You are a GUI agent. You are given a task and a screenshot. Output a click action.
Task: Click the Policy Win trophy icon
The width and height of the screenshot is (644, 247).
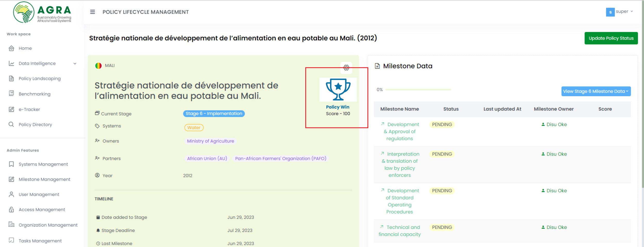[x=338, y=90]
